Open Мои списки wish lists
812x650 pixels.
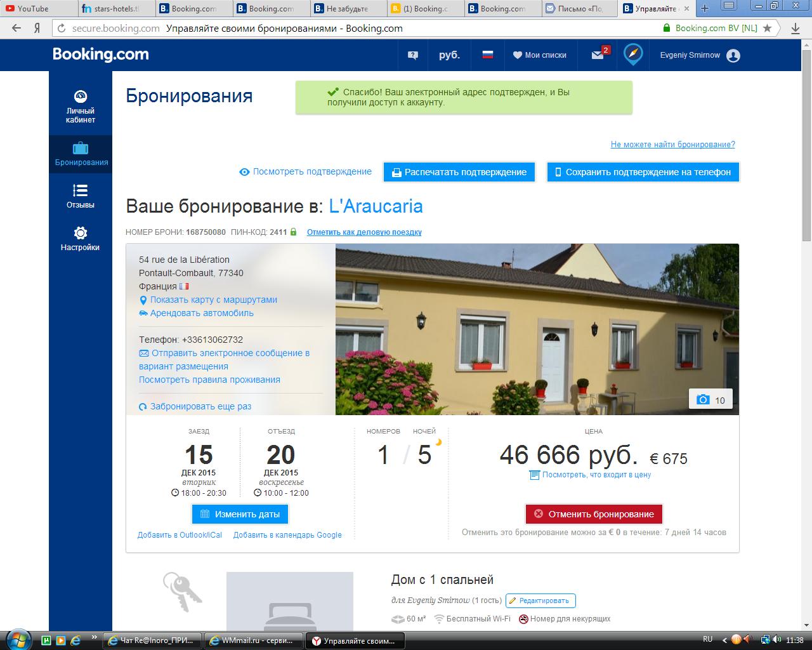540,55
